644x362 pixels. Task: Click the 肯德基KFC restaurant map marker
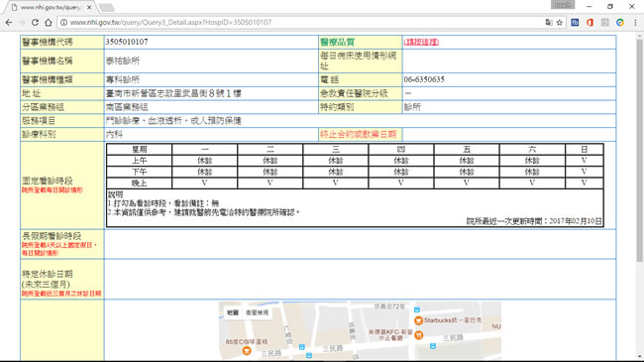tap(418, 335)
